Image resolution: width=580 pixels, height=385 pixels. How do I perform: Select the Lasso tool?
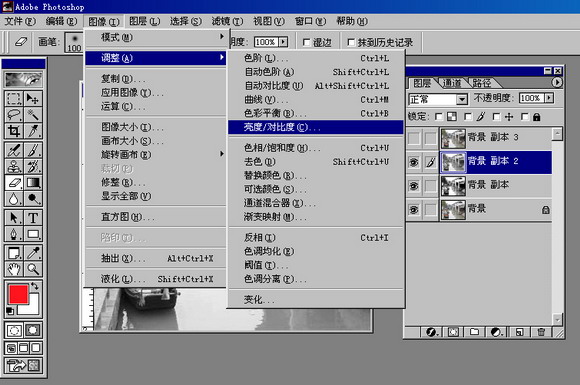tap(14, 115)
